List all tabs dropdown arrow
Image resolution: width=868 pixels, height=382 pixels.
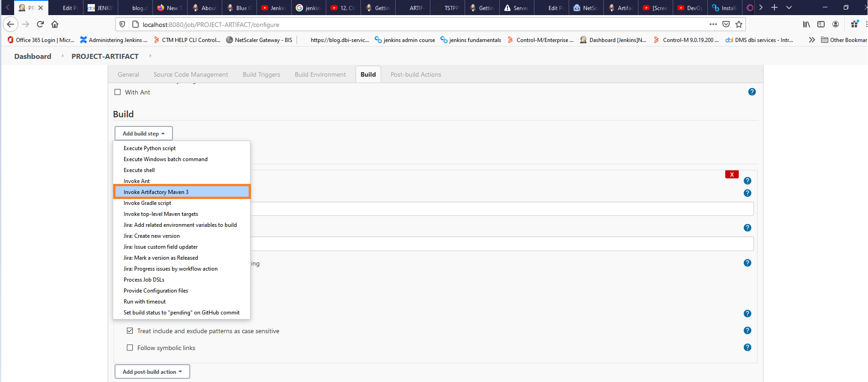tap(789, 7)
